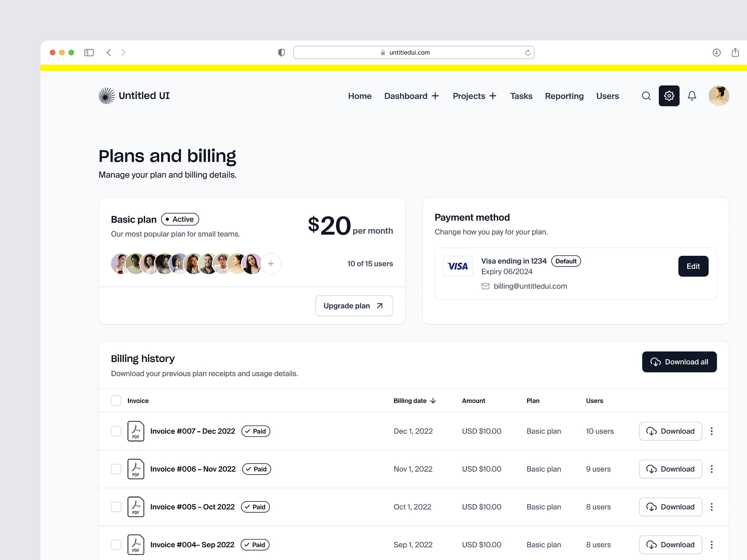747x560 pixels.
Task: Edit the Visa payment method
Action: coord(693,266)
